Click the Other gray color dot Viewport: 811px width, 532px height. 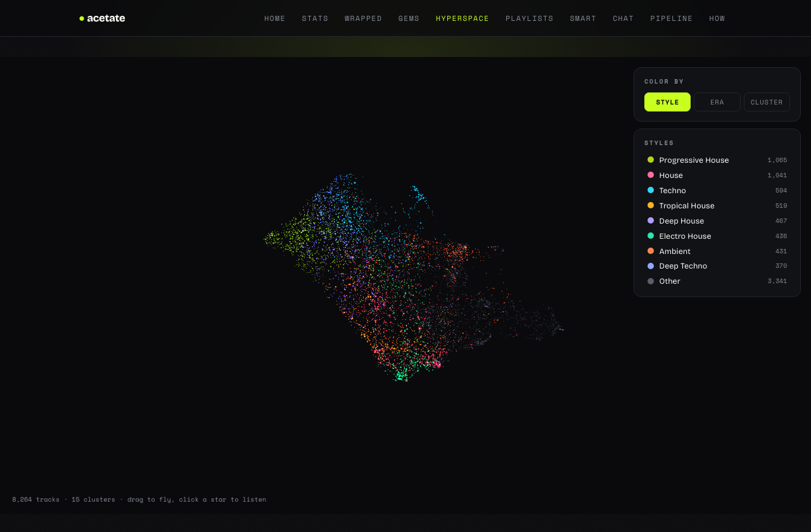tap(651, 281)
